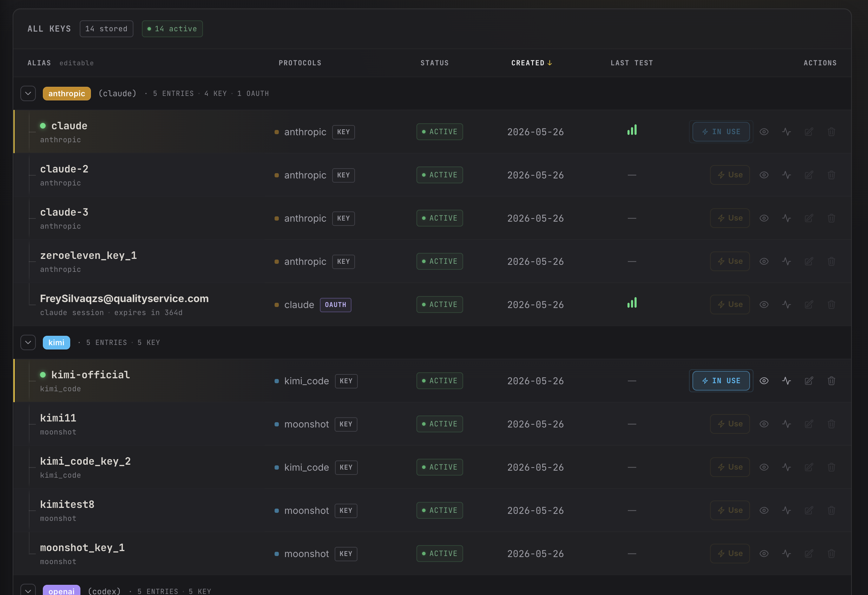Delete the claude-3 key
This screenshot has height=595, width=868.
(831, 218)
